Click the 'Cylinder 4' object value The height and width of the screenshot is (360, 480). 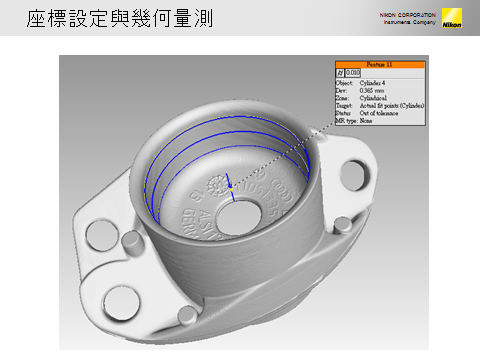pos(372,83)
